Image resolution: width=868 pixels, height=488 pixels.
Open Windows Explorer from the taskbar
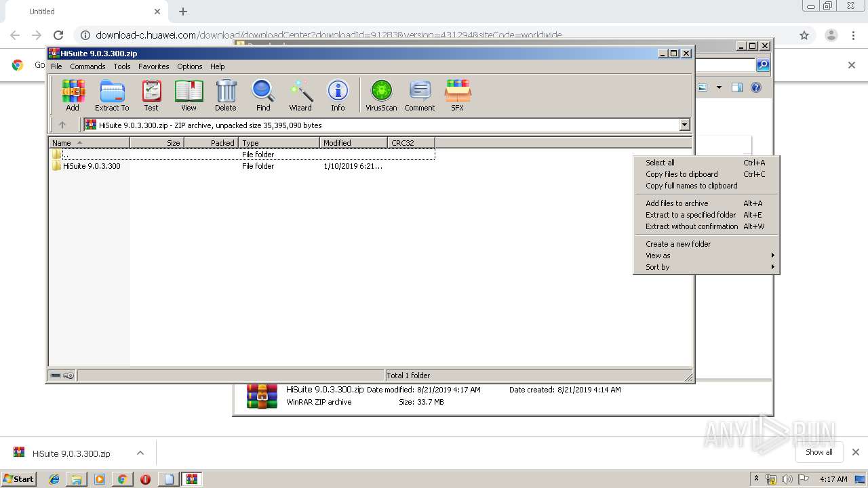coord(77,479)
